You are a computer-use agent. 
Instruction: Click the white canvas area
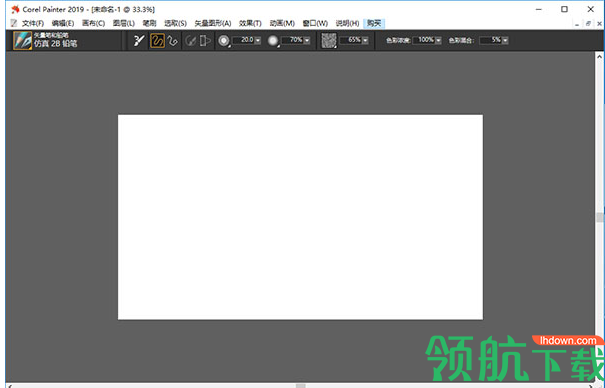click(x=300, y=217)
